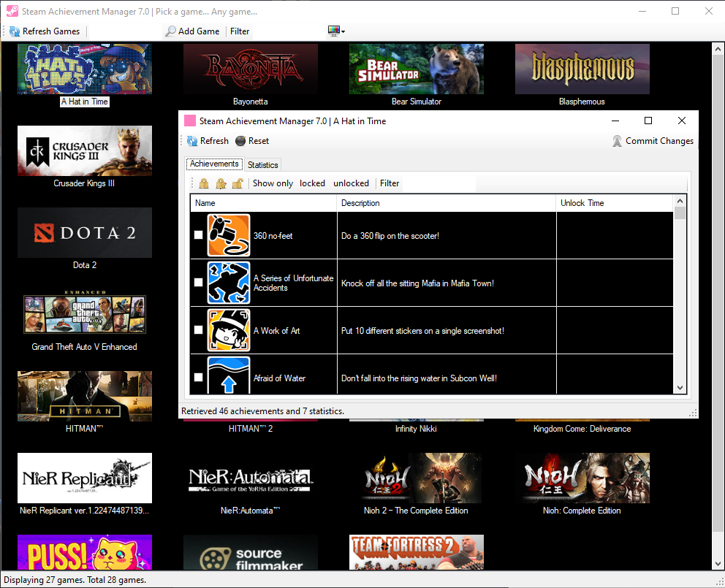
Task: Click achievement list scroll up arrow
Action: [680, 201]
